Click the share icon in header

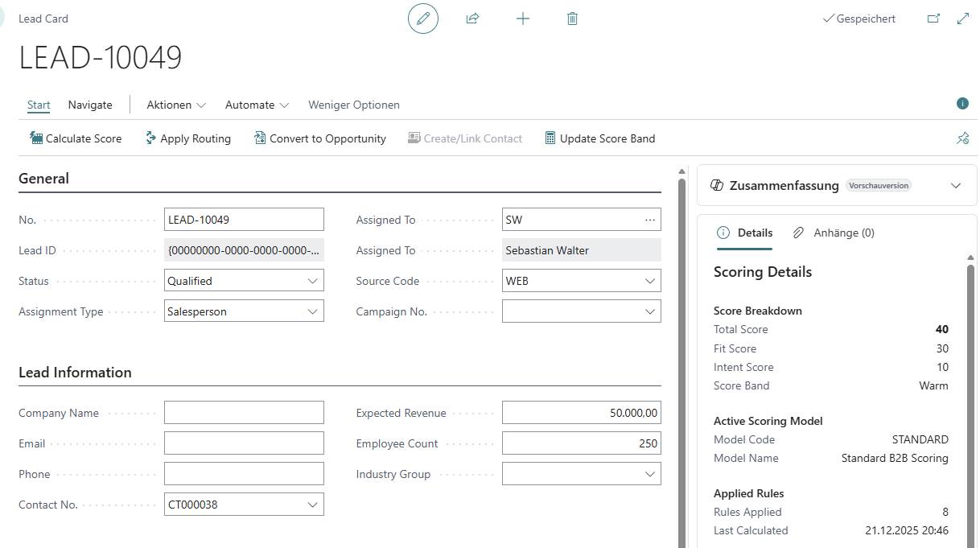click(472, 19)
